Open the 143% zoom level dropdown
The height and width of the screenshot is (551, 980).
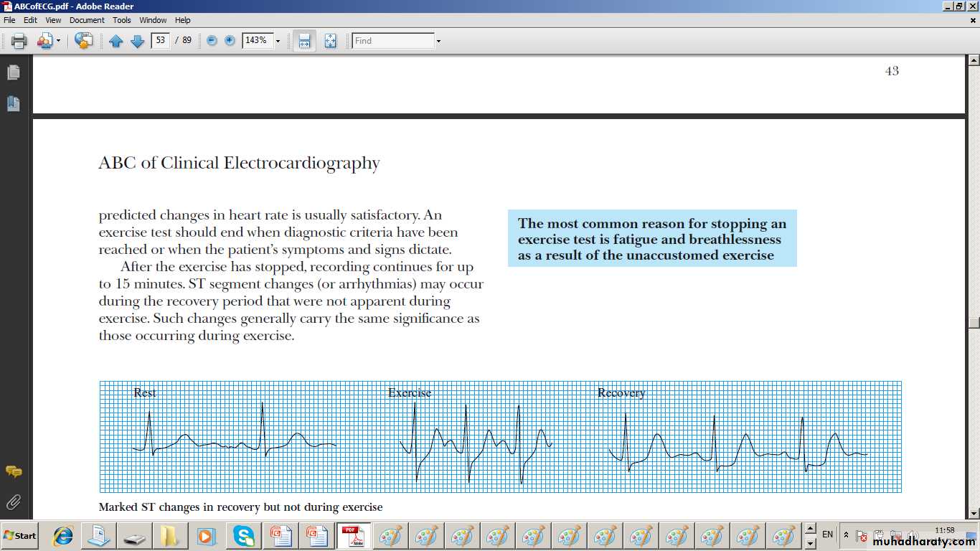pos(278,41)
